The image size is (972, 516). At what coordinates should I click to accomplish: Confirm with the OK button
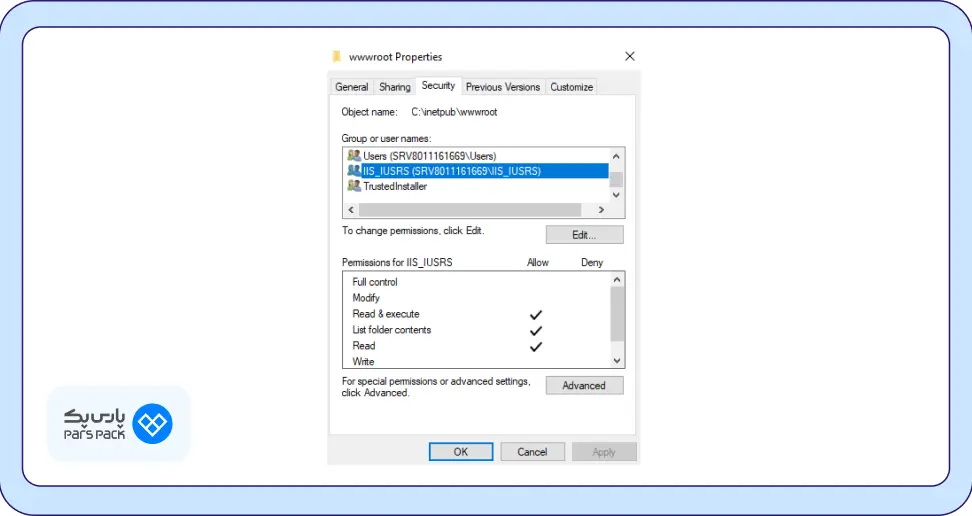coord(460,452)
